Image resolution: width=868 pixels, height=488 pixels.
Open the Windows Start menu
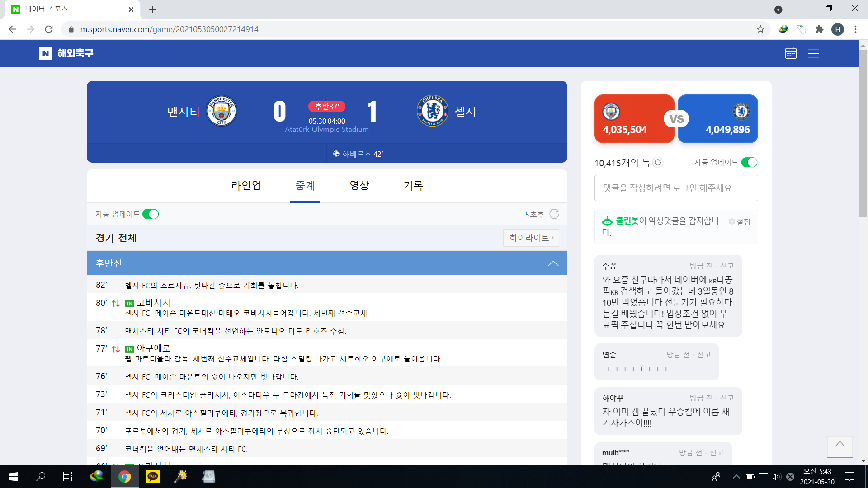[x=14, y=476]
